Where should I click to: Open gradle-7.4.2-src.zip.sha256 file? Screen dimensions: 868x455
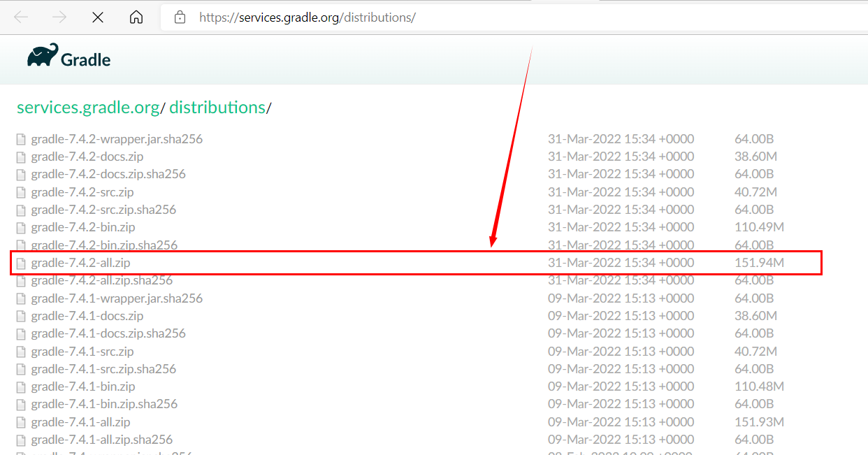pyautogui.click(x=103, y=209)
